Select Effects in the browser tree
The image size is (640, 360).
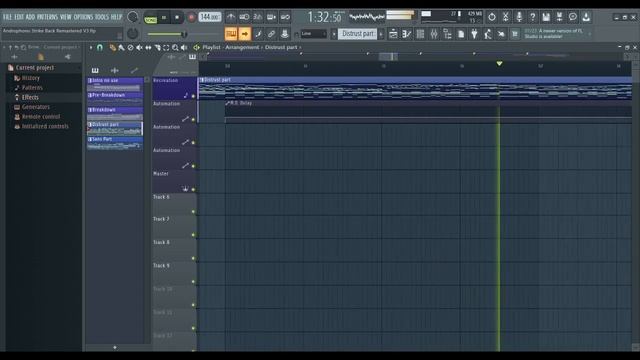[30, 97]
